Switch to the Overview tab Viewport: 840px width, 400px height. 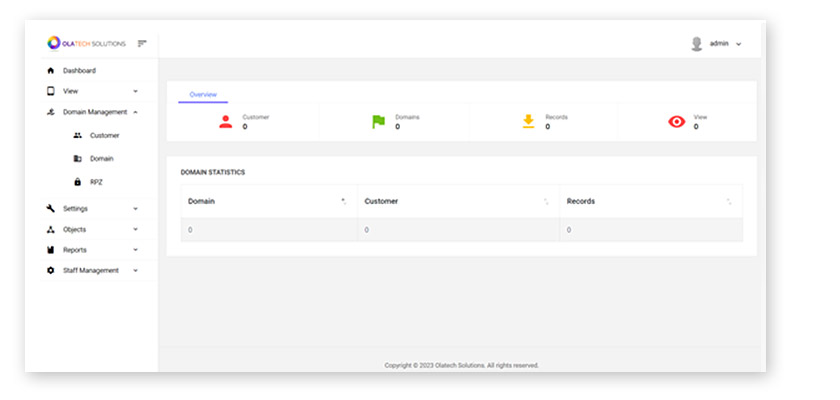pos(203,94)
